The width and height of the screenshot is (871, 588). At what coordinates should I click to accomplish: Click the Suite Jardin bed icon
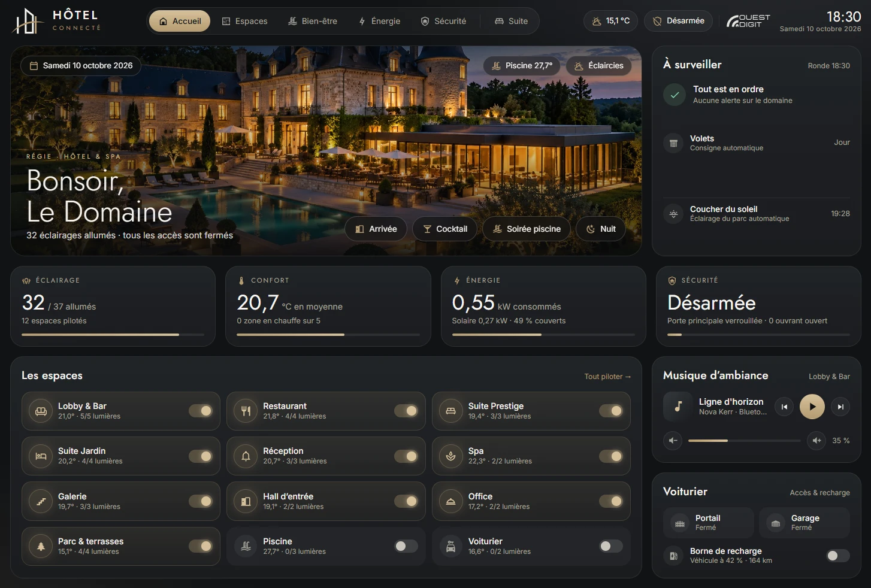coord(41,456)
